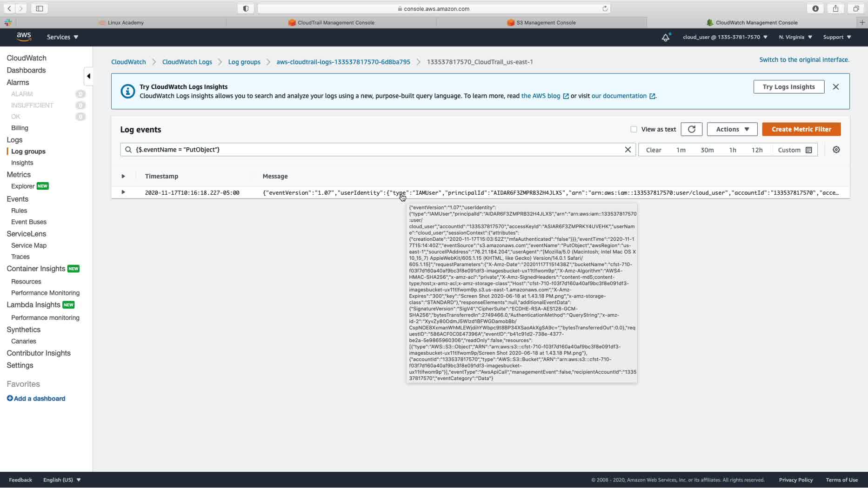Select the 30m time range

[x=707, y=150]
